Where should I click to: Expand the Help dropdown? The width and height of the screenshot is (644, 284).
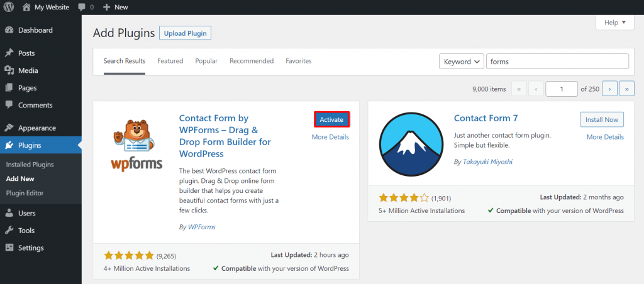[615, 23]
